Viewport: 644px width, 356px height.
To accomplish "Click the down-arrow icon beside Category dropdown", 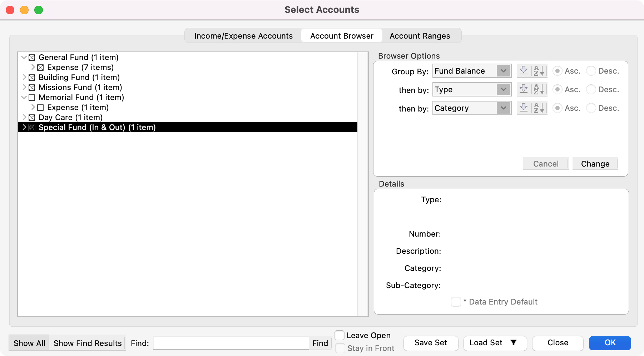I will 524,108.
